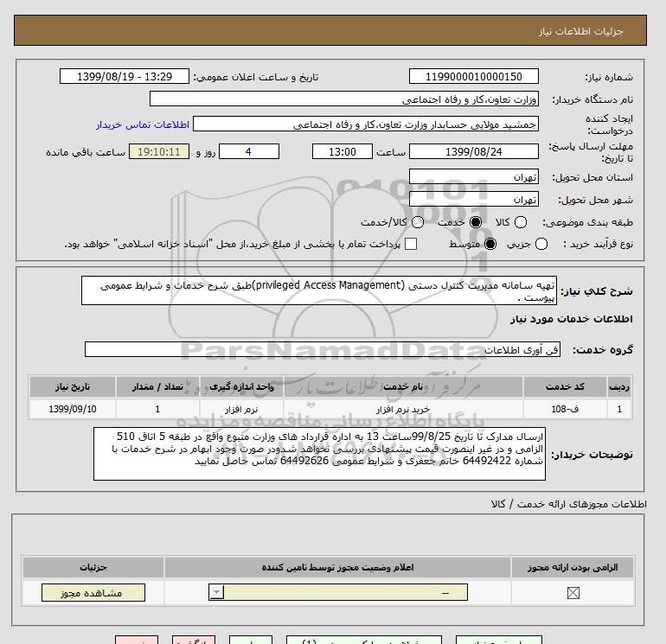Viewport: 666px width, 644px height.
Task: Click the deadline time field 13:00
Action: 343,152
